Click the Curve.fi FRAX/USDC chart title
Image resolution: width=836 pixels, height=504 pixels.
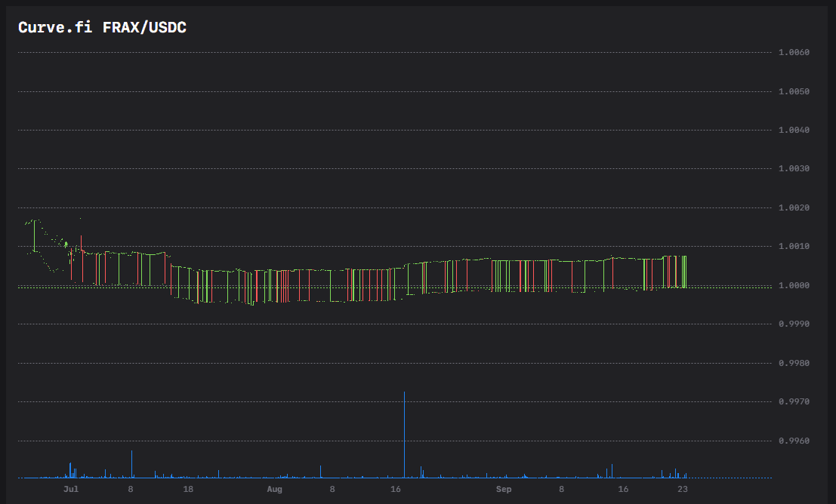pyautogui.click(x=102, y=28)
